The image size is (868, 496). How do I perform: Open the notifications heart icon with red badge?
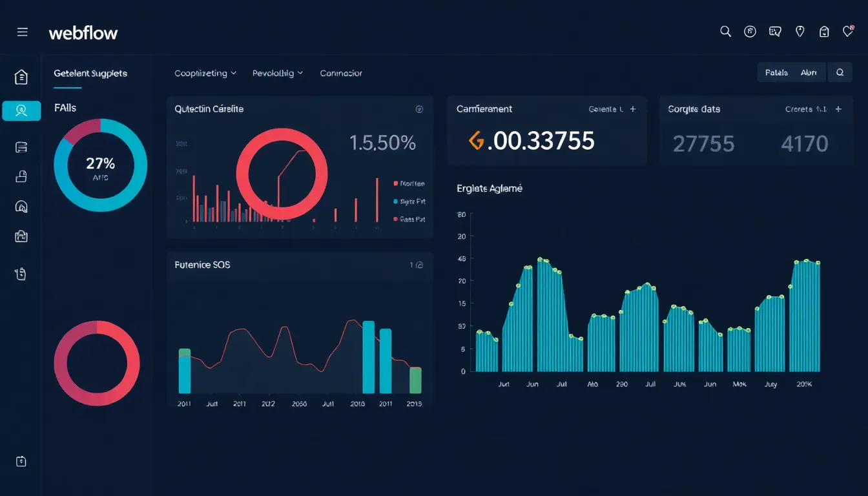coord(849,30)
